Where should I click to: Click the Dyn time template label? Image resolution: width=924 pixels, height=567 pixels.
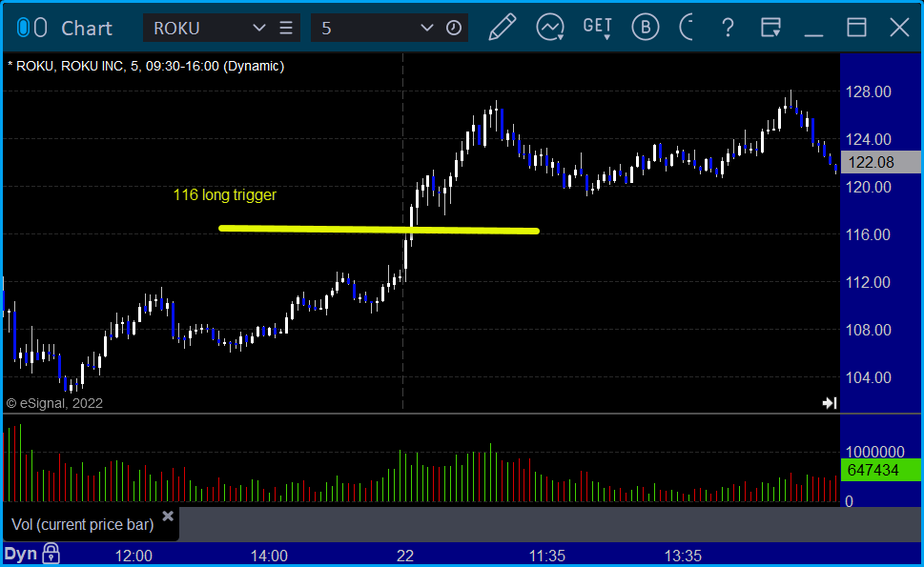(21, 554)
